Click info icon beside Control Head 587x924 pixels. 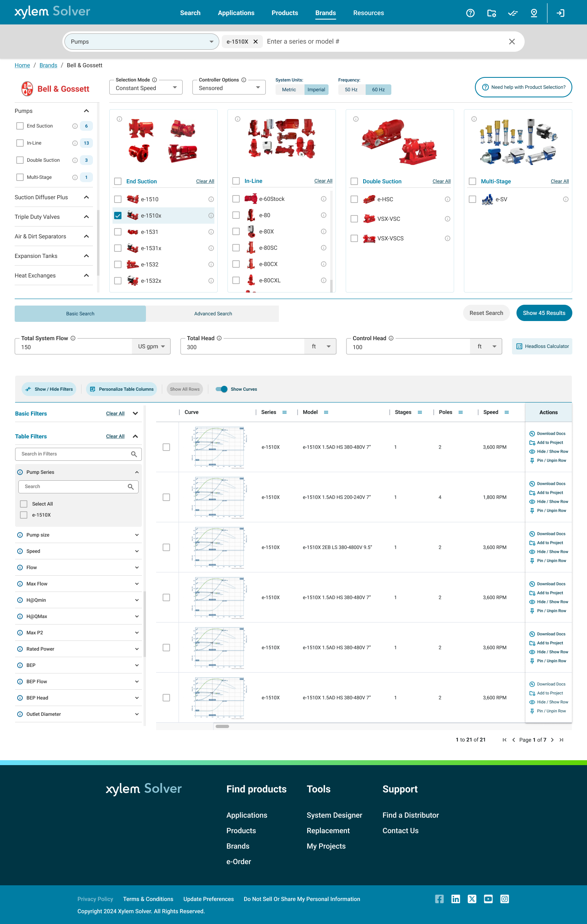[391, 338]
